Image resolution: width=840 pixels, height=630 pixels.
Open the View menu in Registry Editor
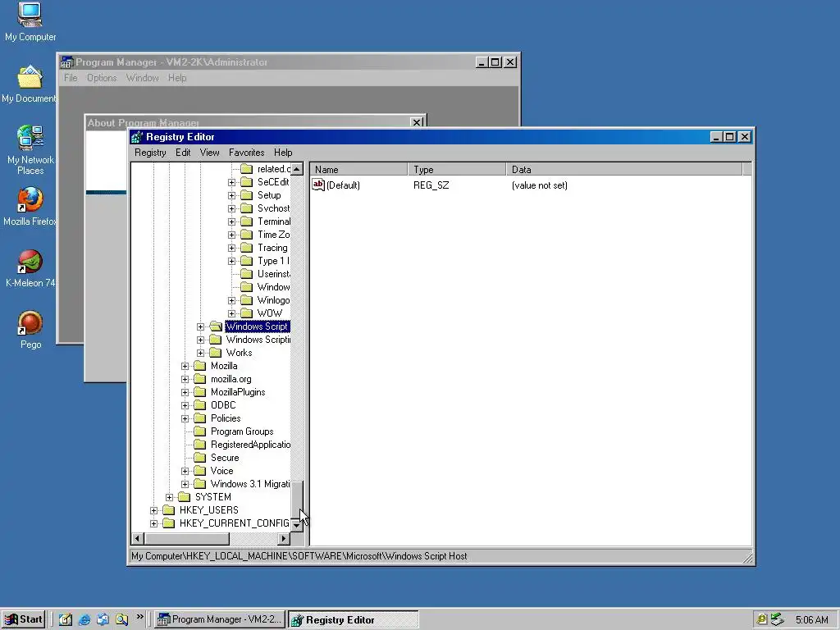coord(209,153)
